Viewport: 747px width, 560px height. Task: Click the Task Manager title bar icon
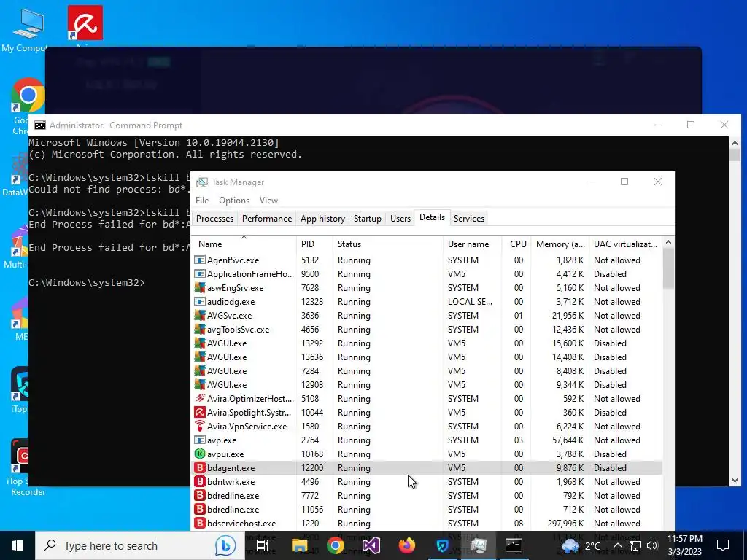(202, 182)
